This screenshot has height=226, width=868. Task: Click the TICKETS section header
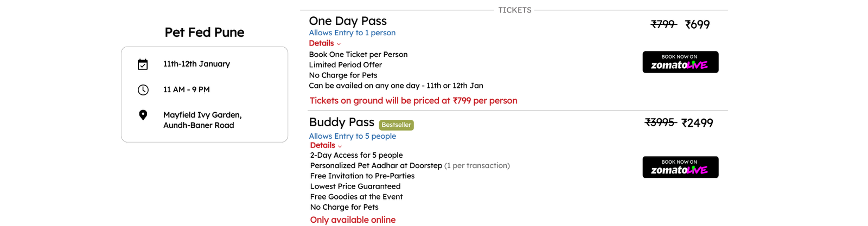click(515, 10)
